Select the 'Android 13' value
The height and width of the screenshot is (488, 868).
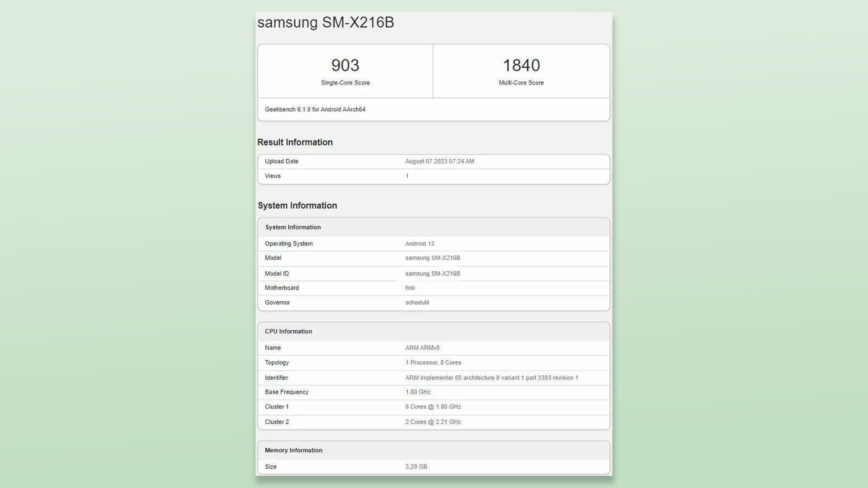click(420, 244)
